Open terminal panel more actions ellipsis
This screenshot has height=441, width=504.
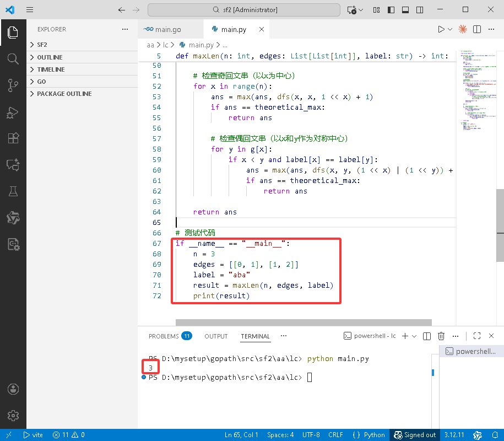(455, 336)
